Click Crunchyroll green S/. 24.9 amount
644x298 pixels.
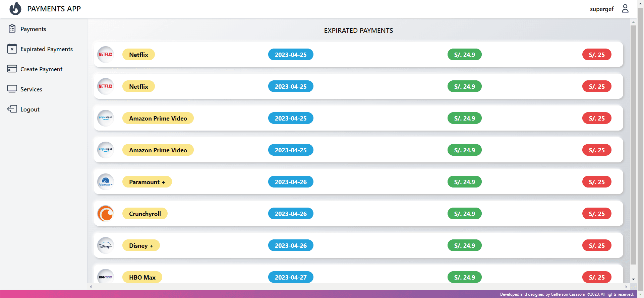(464, 214)
